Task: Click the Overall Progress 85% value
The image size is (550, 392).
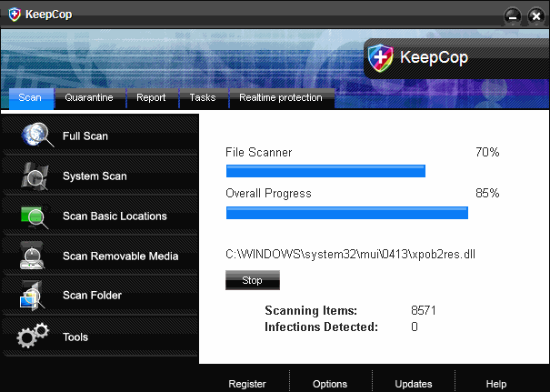Action: [487, 194]
